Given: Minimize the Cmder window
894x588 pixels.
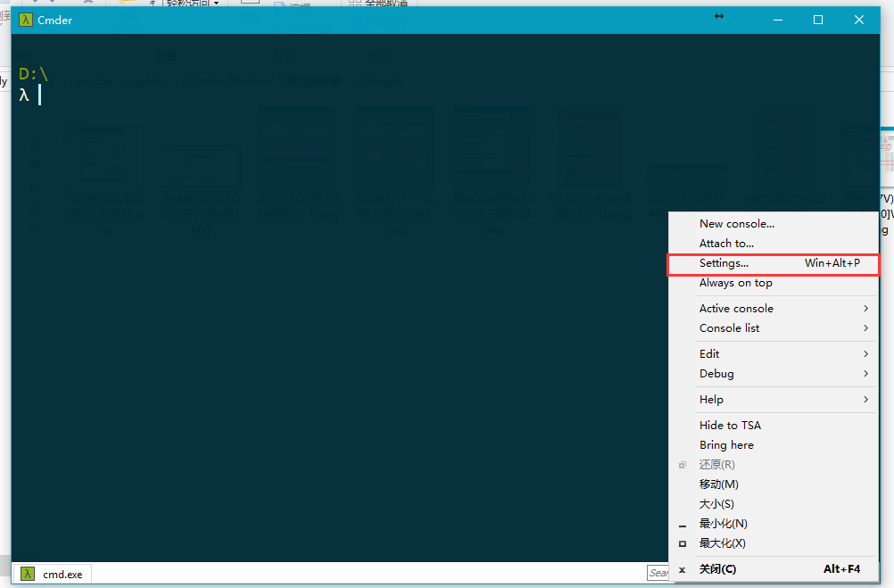Looking at the screenshot, I should (x=778, y=20).
